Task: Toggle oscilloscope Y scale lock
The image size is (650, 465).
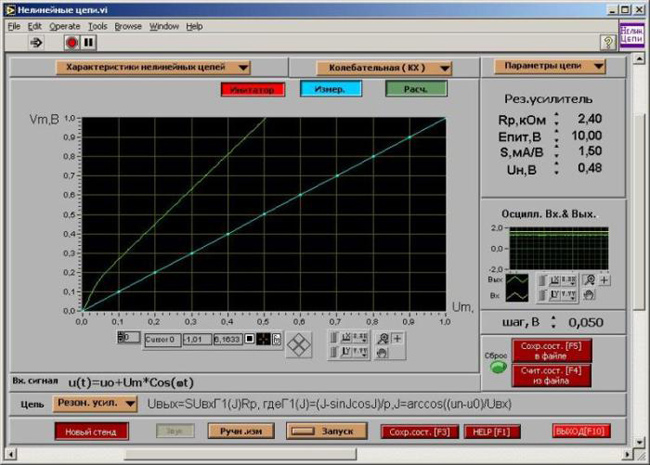Action: click(x=542, y=295)
